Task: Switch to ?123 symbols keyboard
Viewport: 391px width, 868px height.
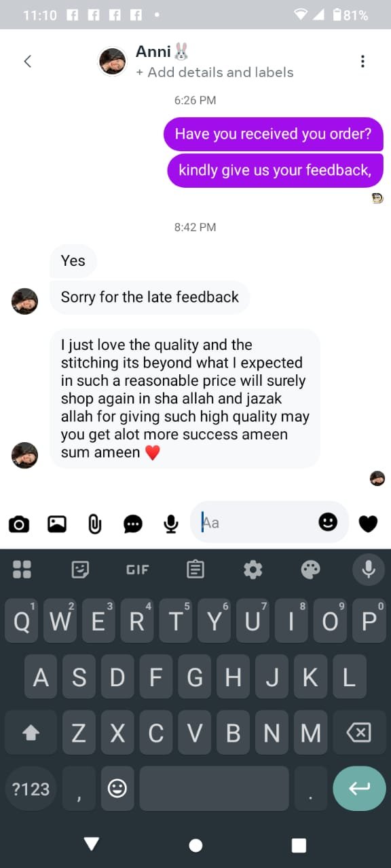Action: pyautogui.click(x=31, y=789)
